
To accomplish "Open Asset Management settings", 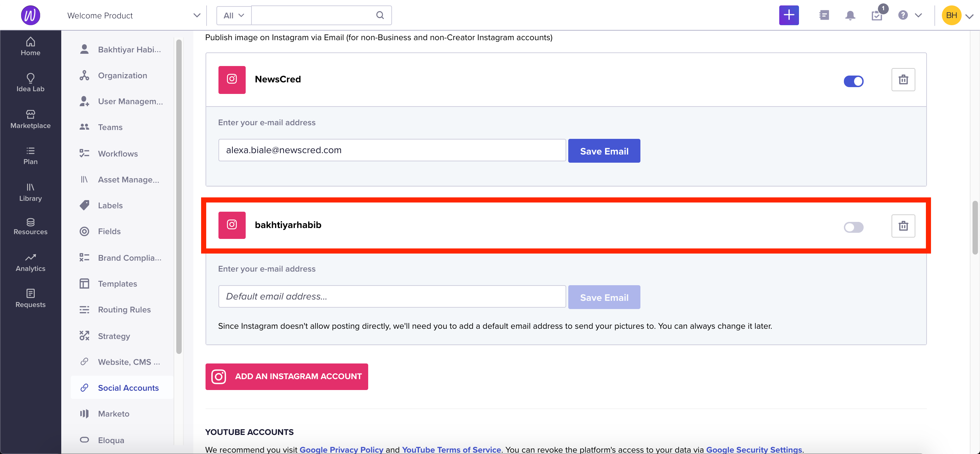I will 122,179.
